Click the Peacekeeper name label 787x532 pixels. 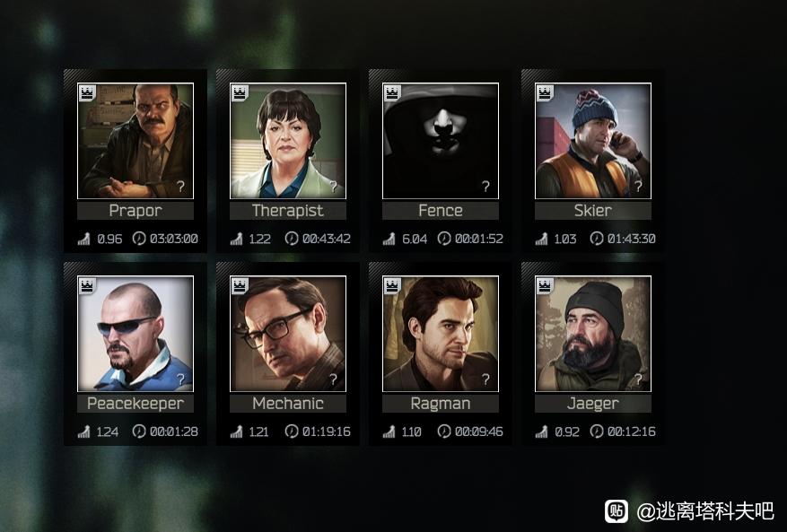pos(136,404)
